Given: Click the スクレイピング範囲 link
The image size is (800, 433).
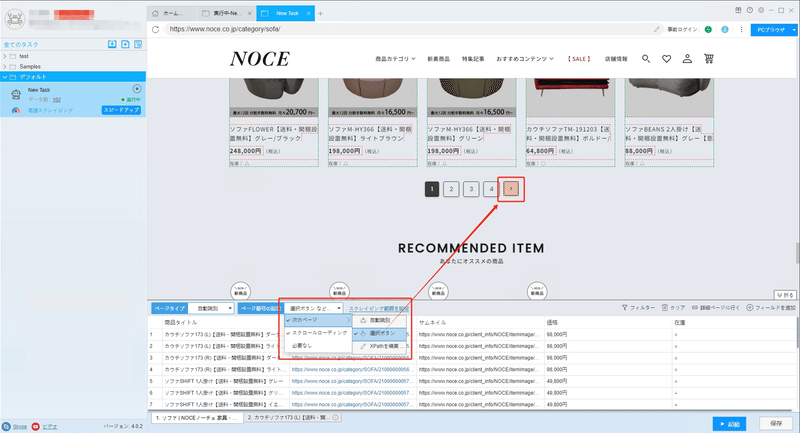Looking at the screenshot, I should tap(379, 309).
